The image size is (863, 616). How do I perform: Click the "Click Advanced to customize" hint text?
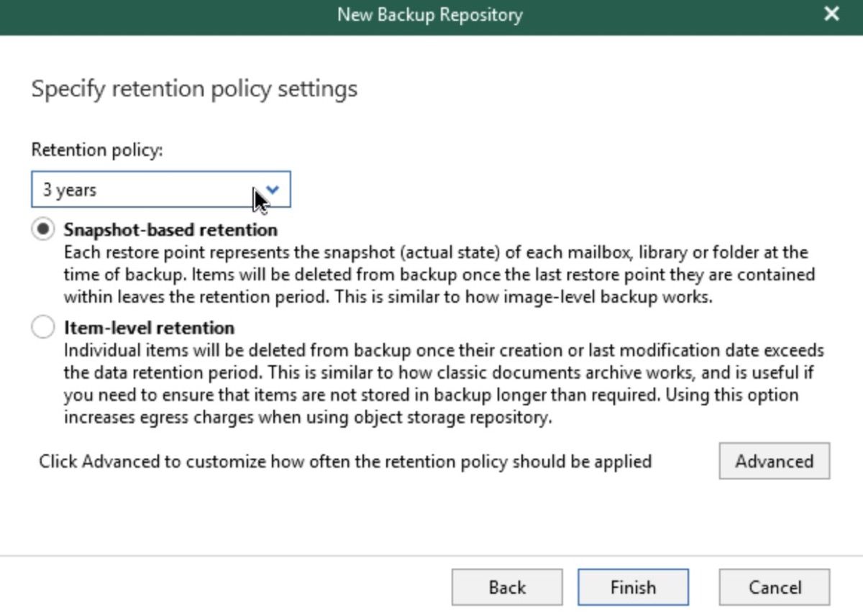click(x=345, y=461)
